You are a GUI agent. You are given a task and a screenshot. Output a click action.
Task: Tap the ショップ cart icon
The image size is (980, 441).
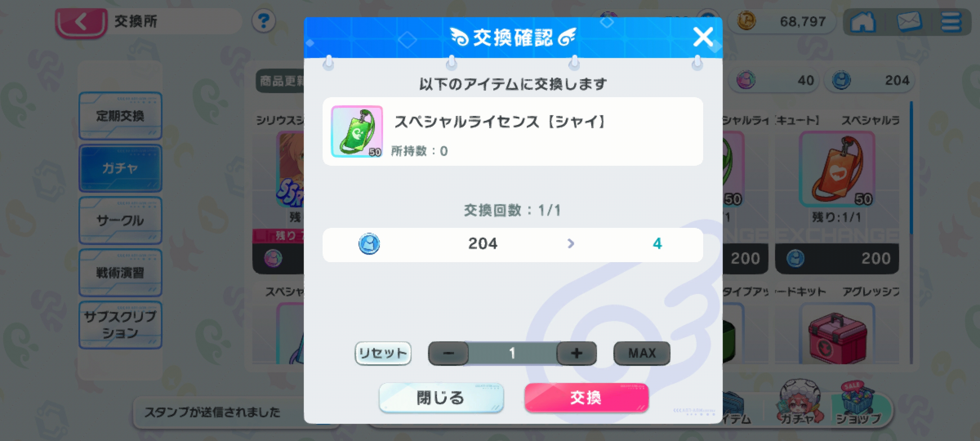click(858, 402)
